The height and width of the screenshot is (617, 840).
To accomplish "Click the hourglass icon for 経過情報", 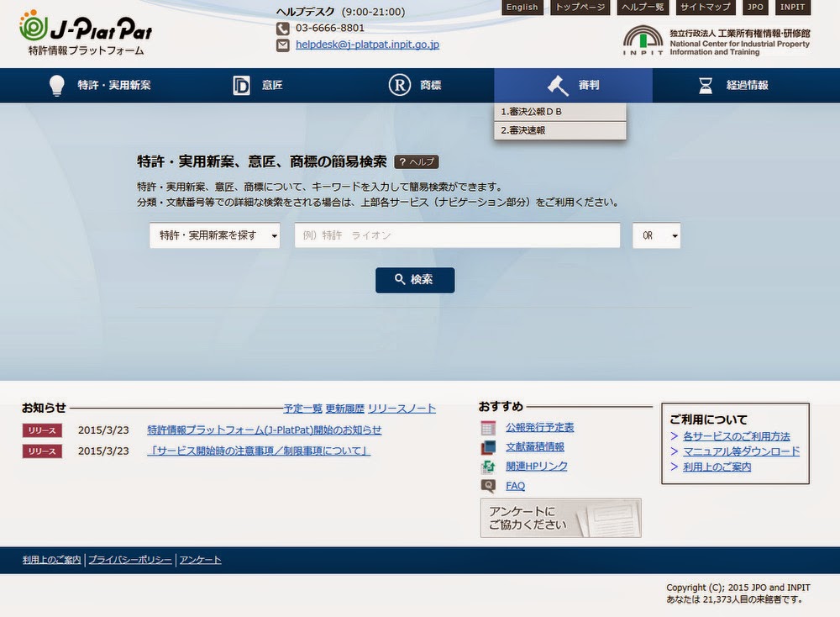I will click(706, 85).
